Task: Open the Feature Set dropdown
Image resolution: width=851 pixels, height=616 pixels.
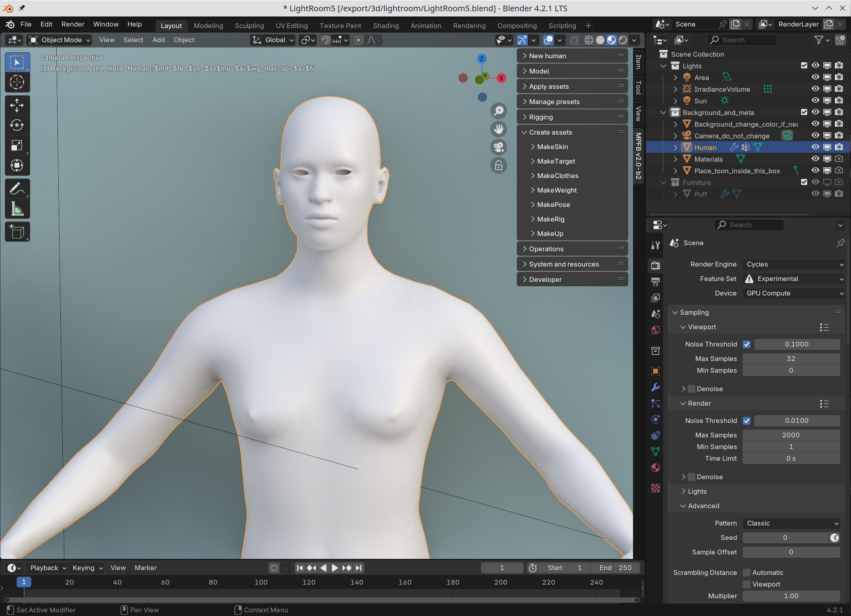Action: click(x=793, y=279)
